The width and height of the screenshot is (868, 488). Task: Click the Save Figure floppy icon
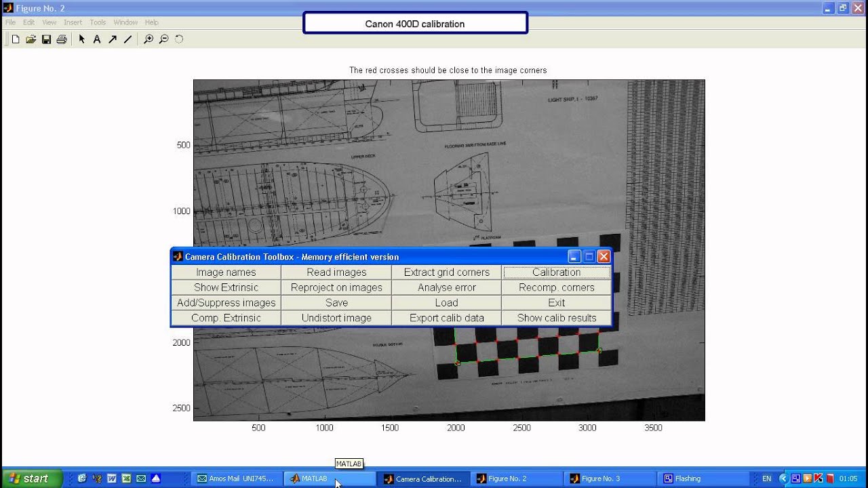(46, 39)
